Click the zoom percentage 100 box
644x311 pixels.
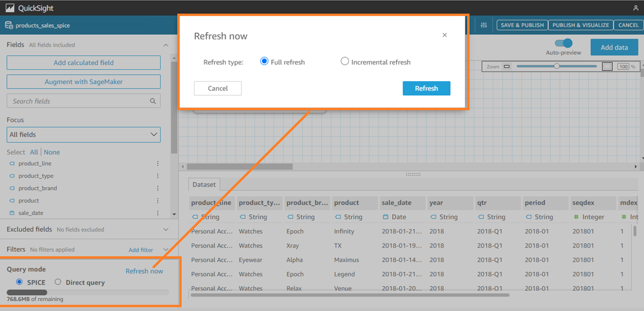623,67
